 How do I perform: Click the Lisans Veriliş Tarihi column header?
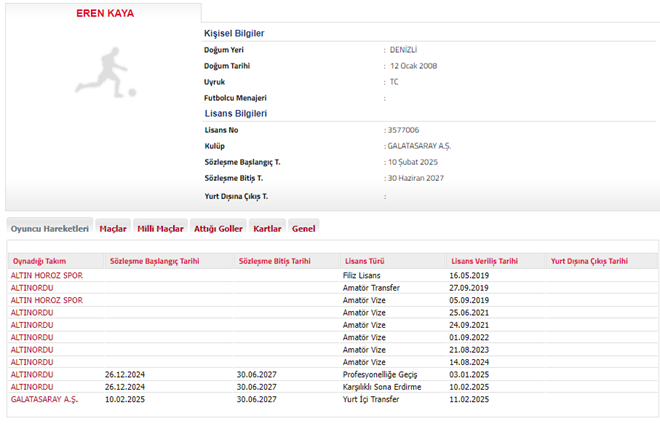tap(484, 261)
